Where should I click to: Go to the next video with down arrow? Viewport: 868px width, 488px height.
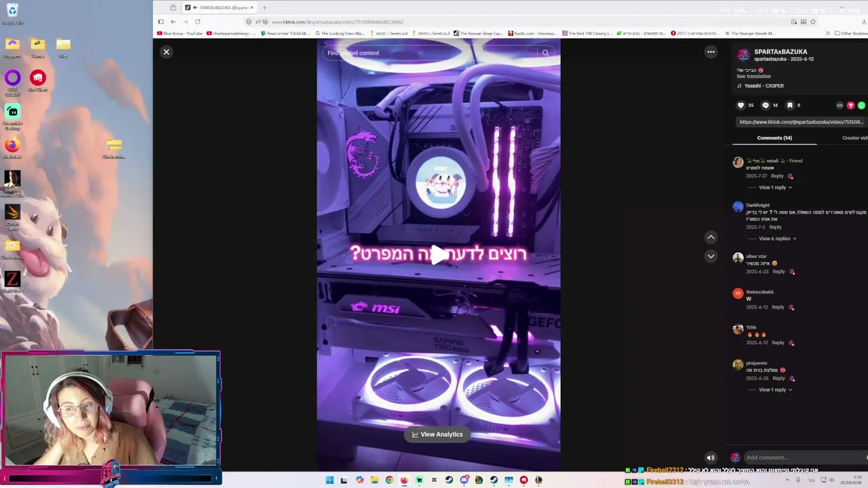[x=711, y=256]
